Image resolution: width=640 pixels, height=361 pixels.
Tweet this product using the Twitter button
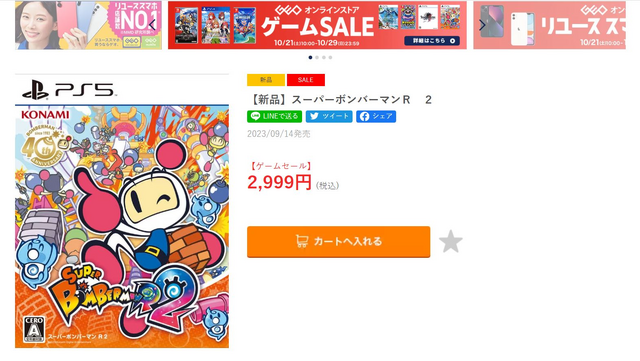(329, 116)
